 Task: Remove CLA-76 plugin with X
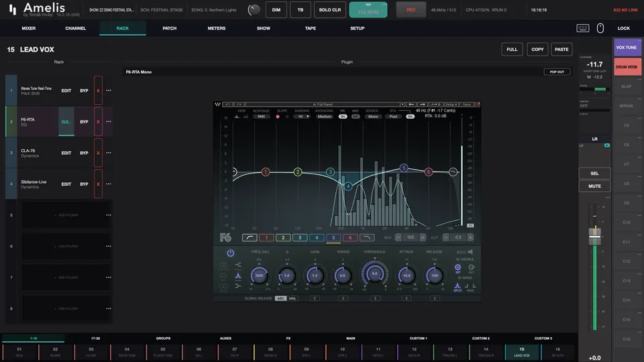[x=98, y=153]
